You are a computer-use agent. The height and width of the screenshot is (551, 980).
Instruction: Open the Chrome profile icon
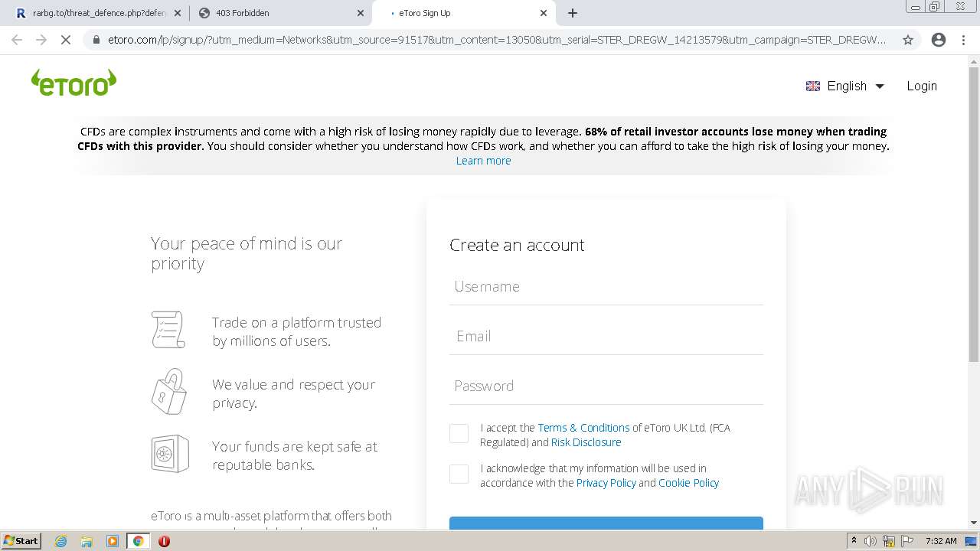939,40
